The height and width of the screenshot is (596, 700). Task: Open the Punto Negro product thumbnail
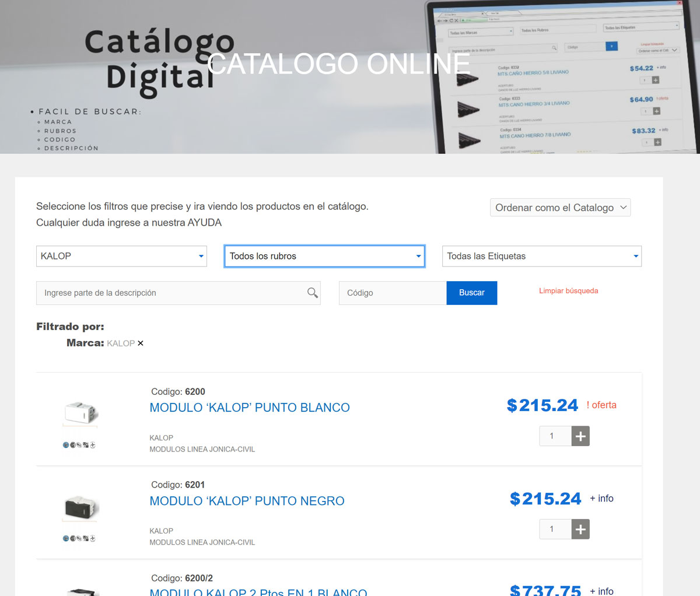80,506
